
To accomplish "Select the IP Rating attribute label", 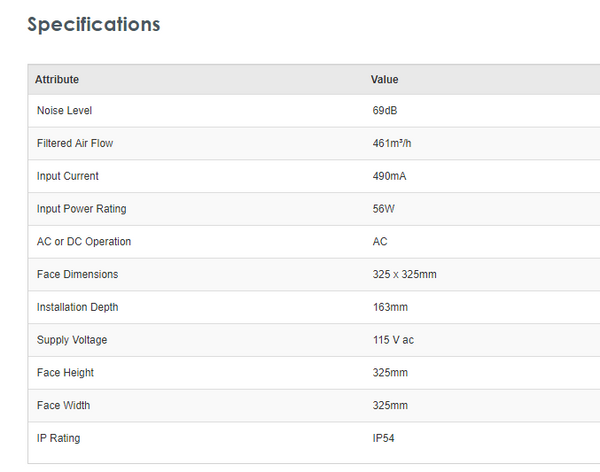I will (58, 438).
